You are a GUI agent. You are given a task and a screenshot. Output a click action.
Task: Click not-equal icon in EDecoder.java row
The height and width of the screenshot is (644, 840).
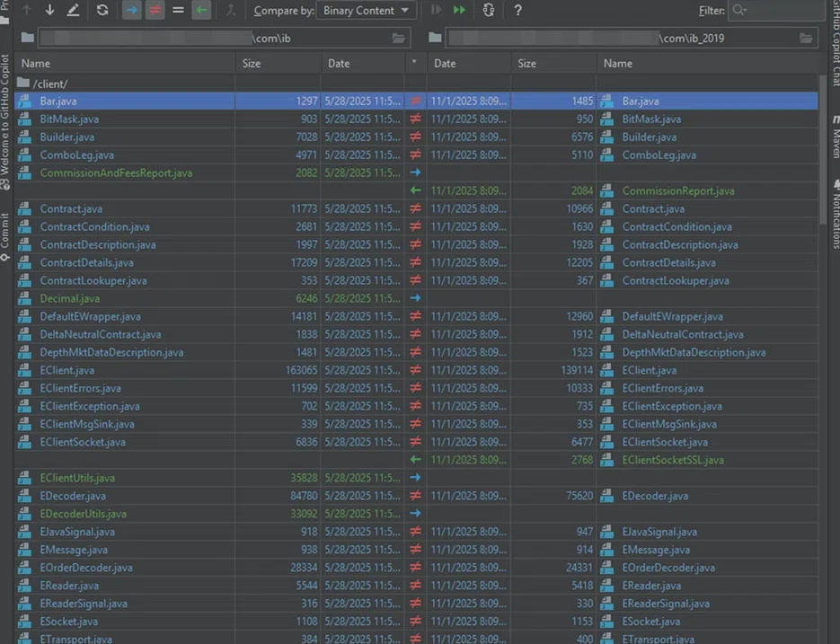[415, 496]
